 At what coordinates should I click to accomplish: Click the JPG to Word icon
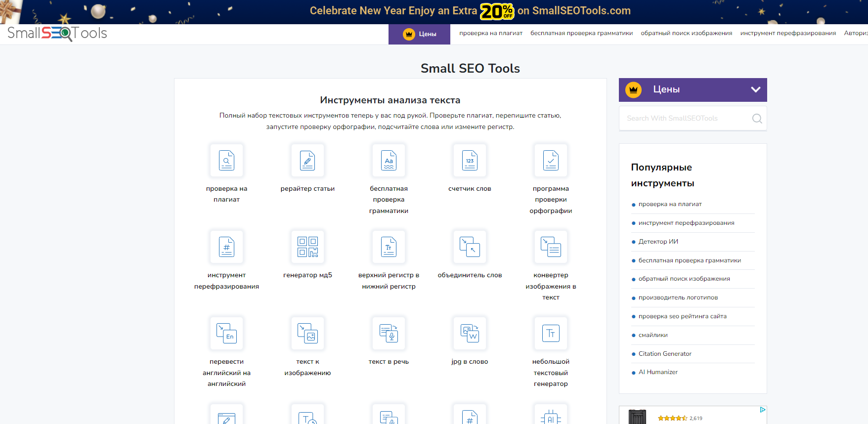point(470,333)
